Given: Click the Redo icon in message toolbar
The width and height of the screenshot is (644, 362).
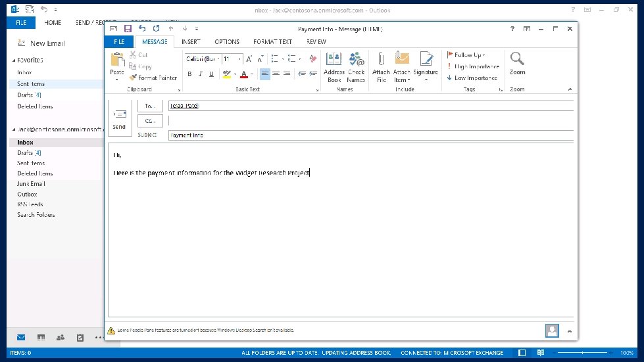Looking at the screenshot, I should pyautogui.click(x=156, y=28).
